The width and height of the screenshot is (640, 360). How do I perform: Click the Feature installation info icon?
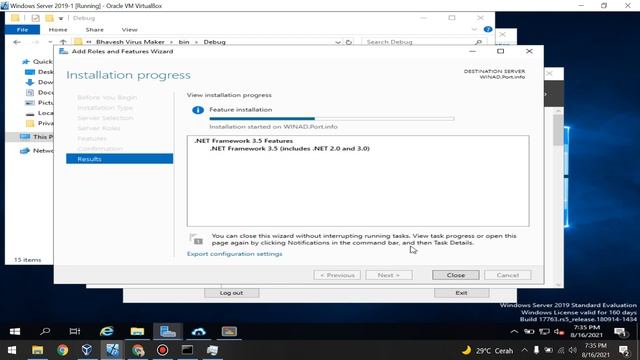tap(198, 110)
